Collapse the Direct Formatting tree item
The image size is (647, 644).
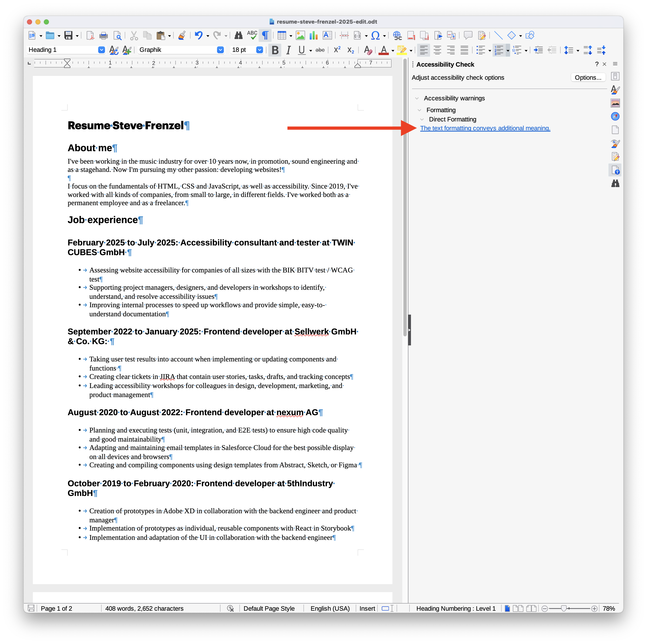tap(422, 120)
